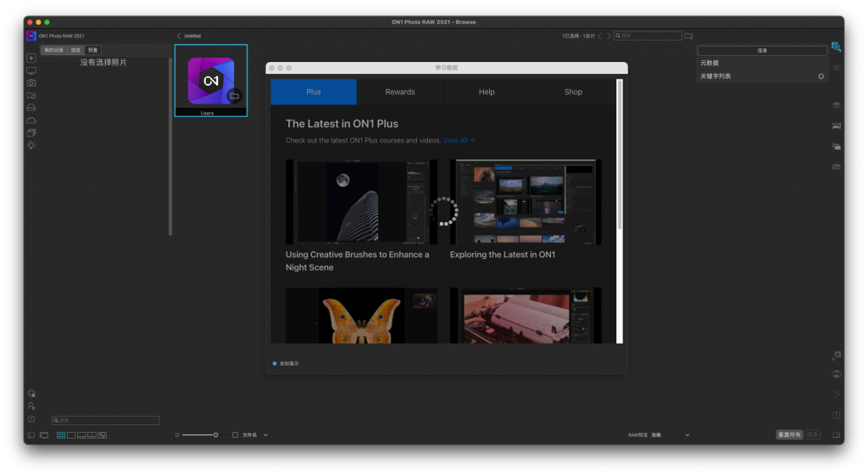Click the 重置所有 reset all button
This screenshot has width=868, height=476.
click(789, 435)
